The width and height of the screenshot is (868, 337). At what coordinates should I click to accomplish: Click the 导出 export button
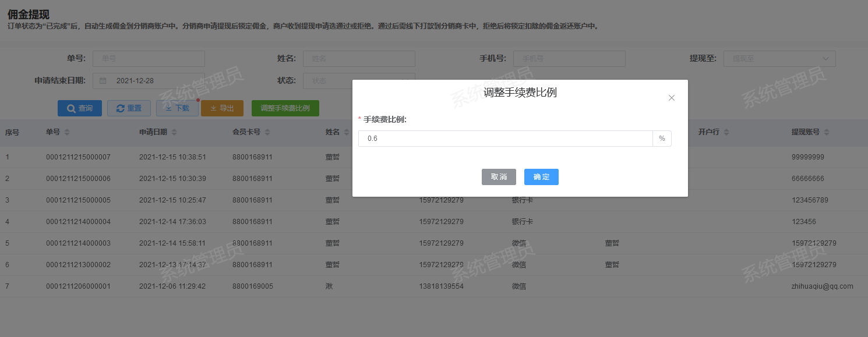pyautogui.click(x=222, y=108)
